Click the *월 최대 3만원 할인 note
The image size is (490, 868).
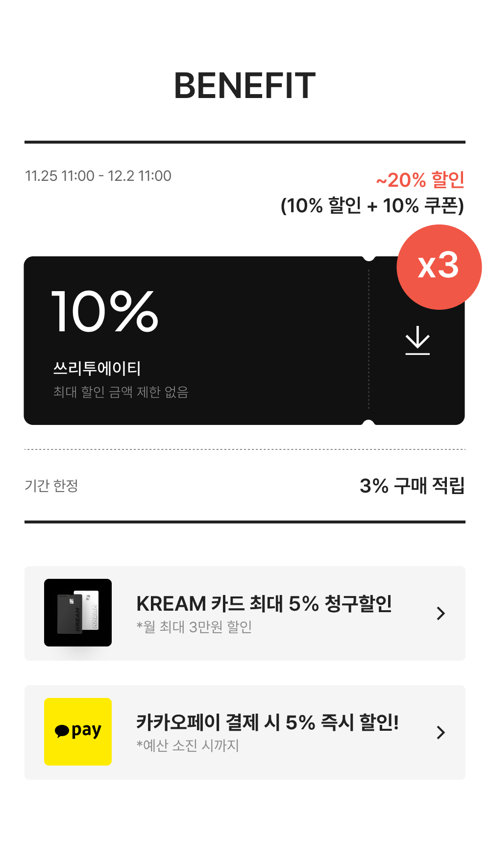[194, 627]
